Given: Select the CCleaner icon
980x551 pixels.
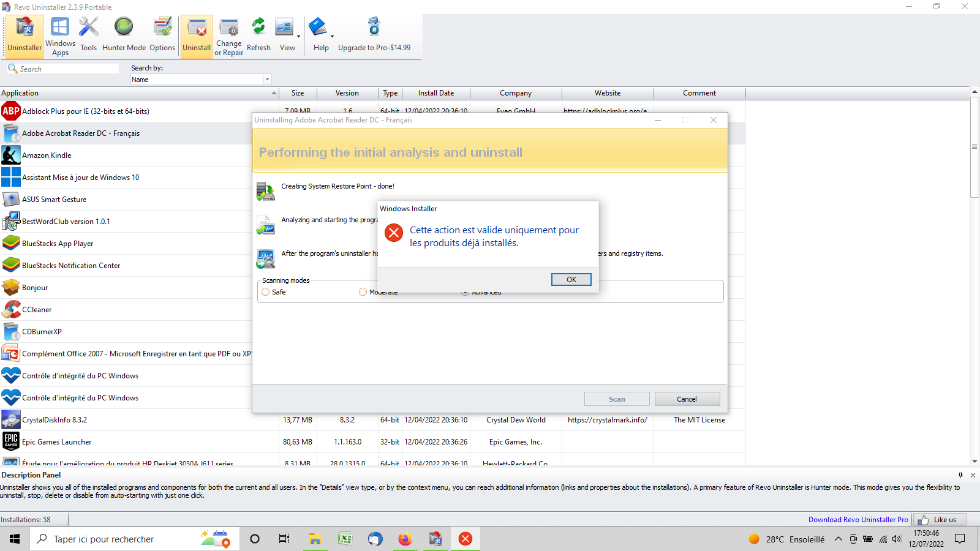Looking at the screenshot, I should [11, 310].
